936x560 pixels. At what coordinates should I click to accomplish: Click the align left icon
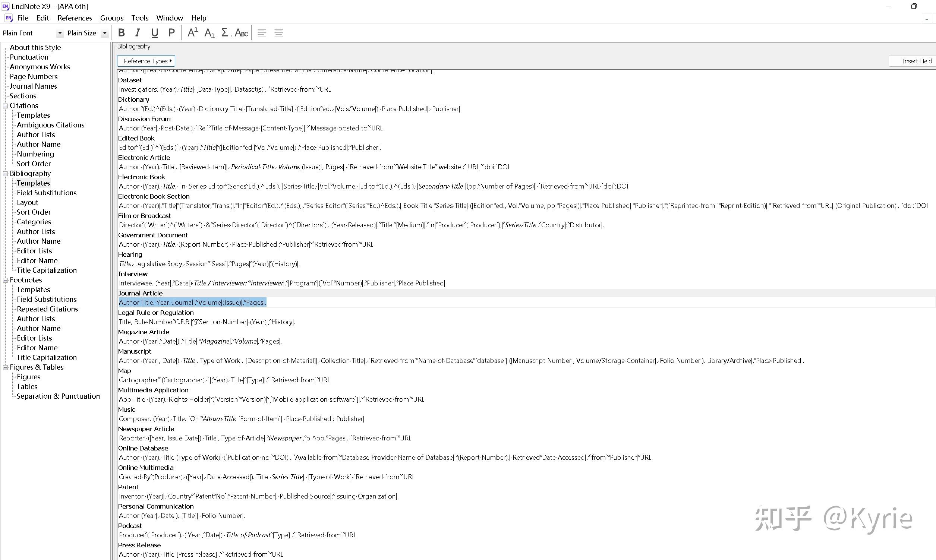(262, 33)
